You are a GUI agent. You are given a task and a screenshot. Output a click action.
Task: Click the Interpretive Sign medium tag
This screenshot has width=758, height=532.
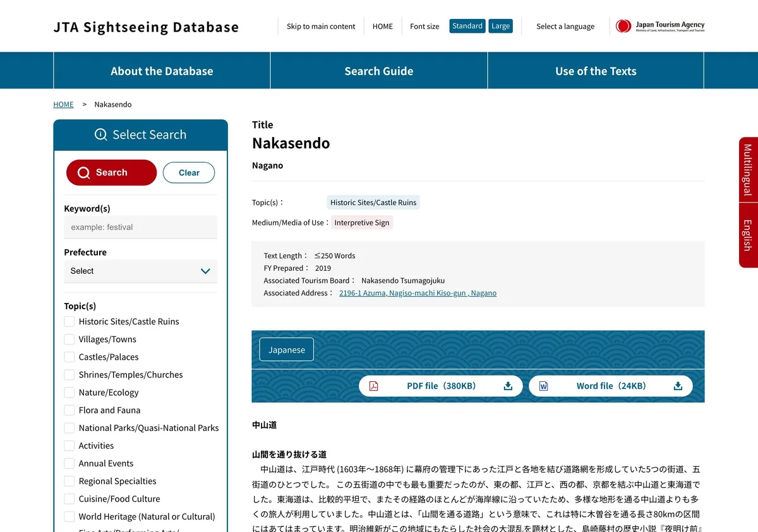point(362,222)
